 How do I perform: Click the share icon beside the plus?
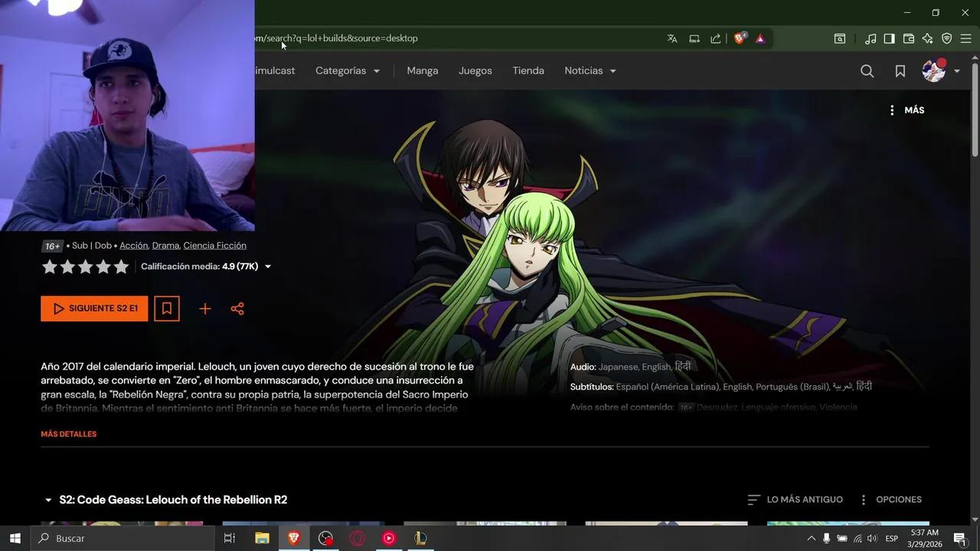click(x=237, y=308)
